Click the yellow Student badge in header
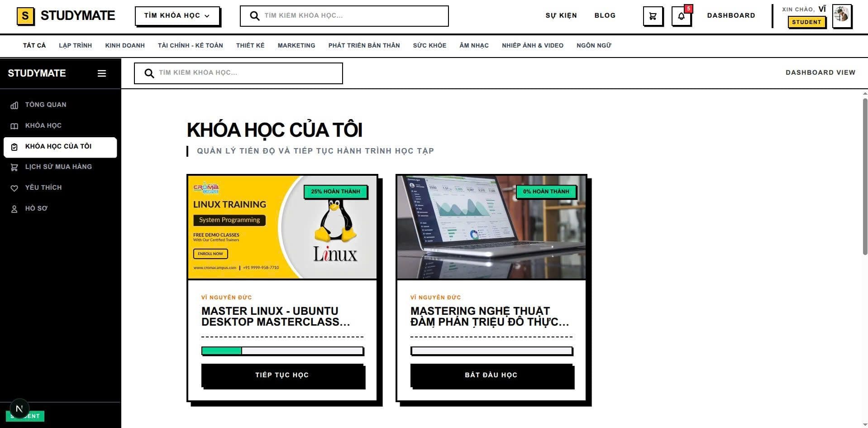This screenshot has height=428, width=868. click(806, 22)
